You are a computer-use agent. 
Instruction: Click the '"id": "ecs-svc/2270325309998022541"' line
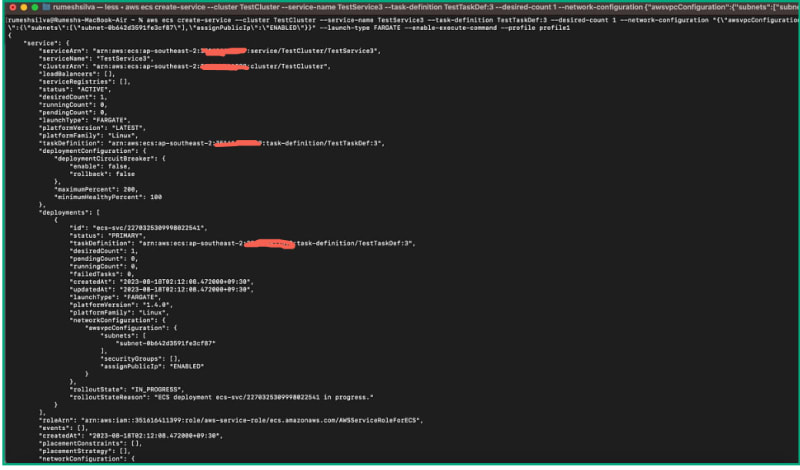[138, 228]
